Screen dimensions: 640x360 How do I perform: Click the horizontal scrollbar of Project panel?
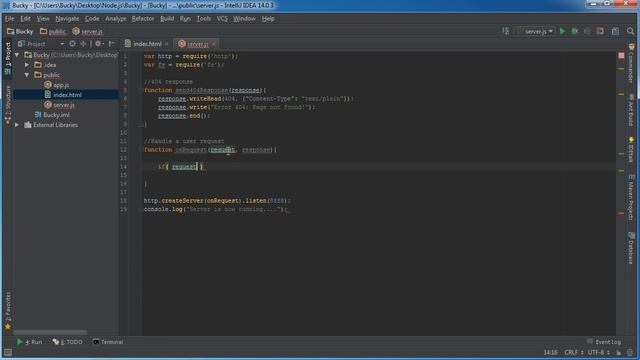(50, 333)
